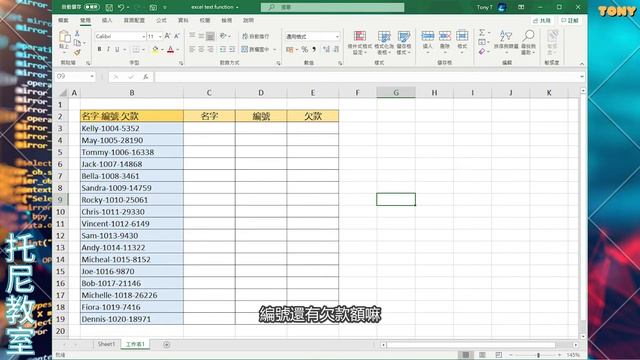The image size is (640, 360).
Task: Click the Cut scissors icon
Action: [x=77, y=33]
